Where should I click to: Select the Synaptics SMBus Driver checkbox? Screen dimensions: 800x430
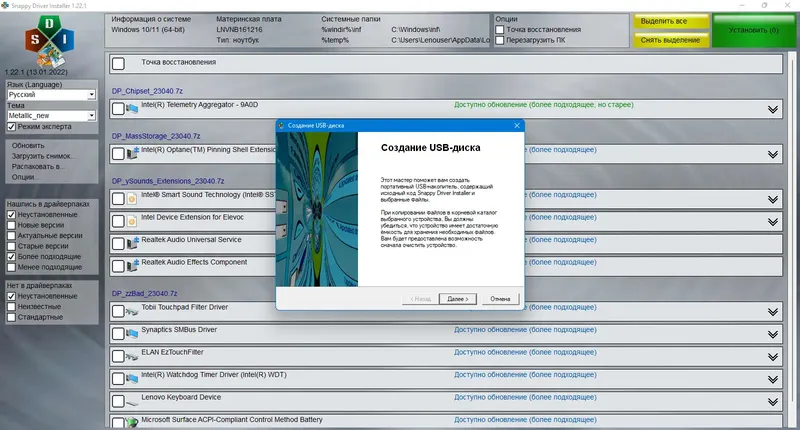click(118, 334)
